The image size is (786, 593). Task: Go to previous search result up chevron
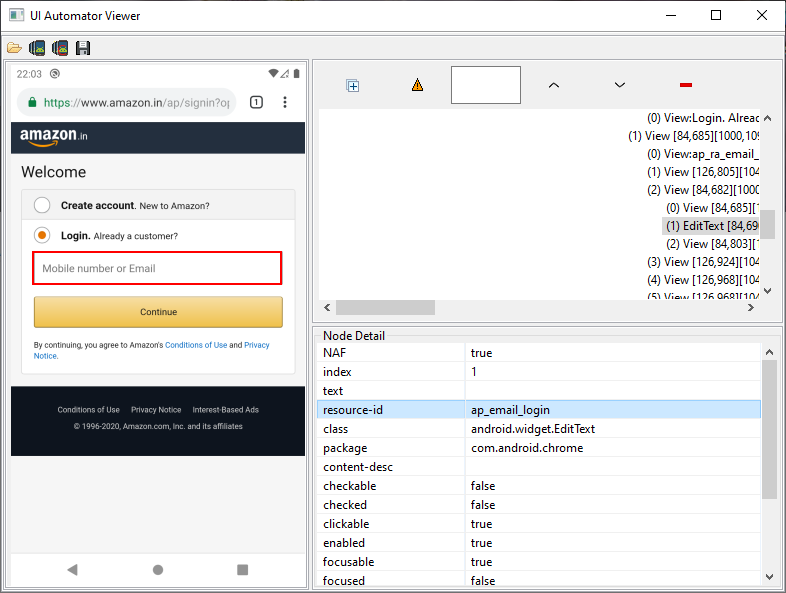[553, 85]
